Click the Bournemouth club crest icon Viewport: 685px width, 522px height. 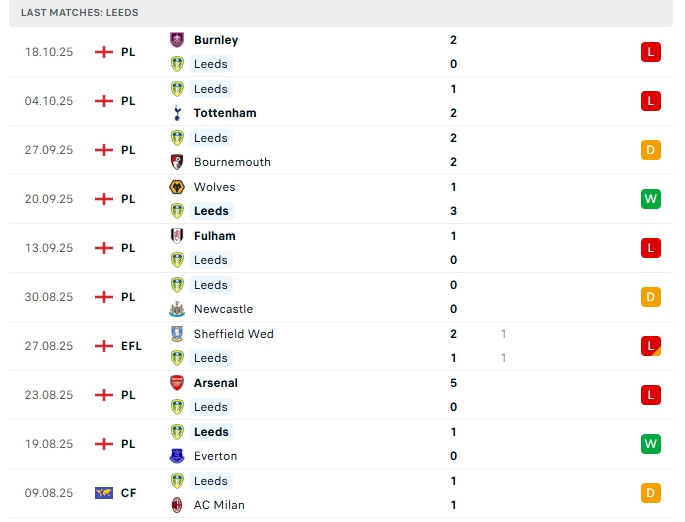coord(177,162)
